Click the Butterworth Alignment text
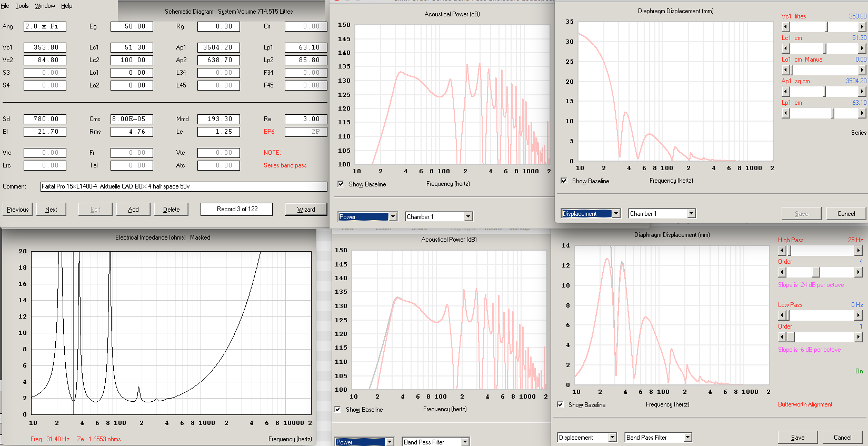The width and height of the screenshot is (868, 446). point(805,404)
